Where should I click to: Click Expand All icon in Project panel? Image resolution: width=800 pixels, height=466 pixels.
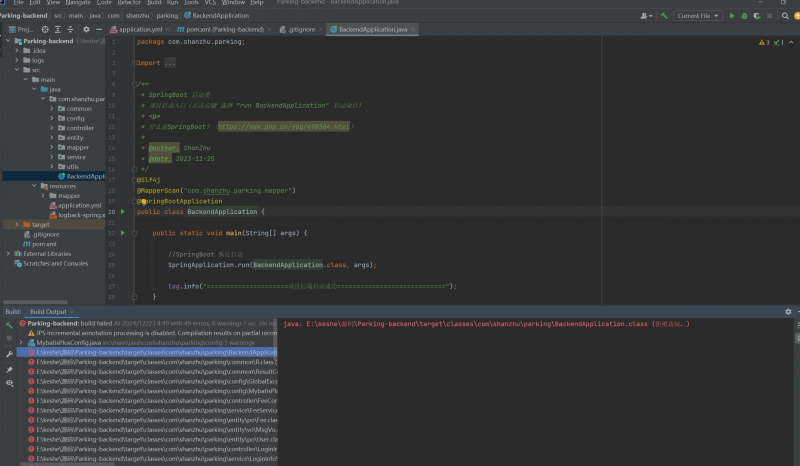58,30
